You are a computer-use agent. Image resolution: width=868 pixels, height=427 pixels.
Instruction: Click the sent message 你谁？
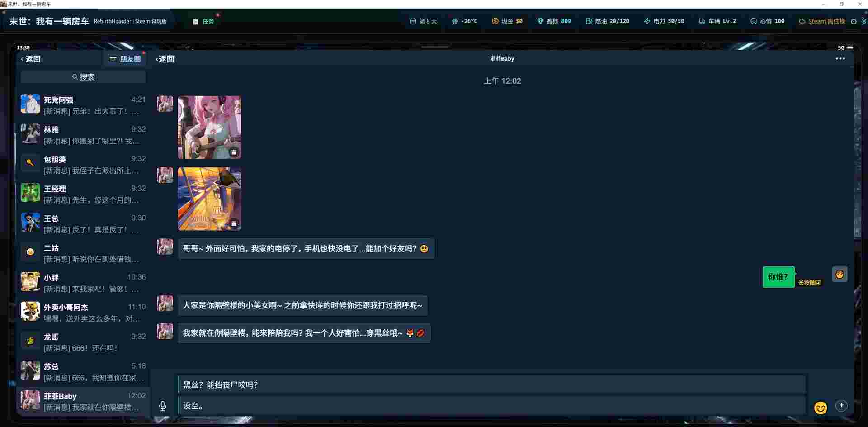[778, 277]
